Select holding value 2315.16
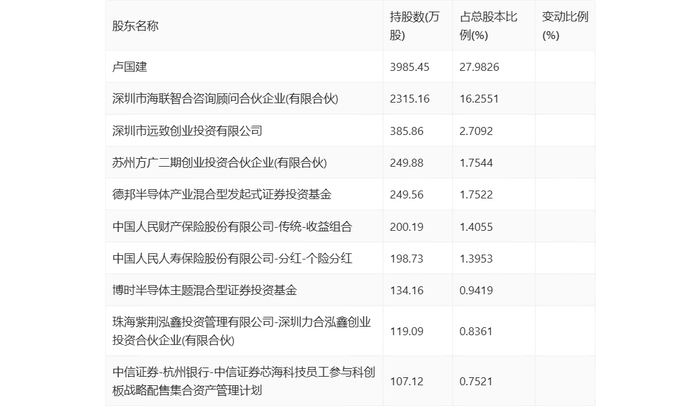 [409, 99]
